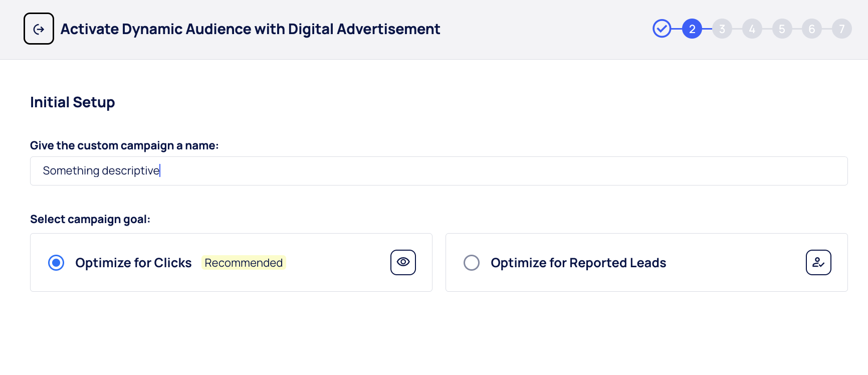Click the eye icon for Optimize for Clicks

pyautogui.click(x=403, y=262)
